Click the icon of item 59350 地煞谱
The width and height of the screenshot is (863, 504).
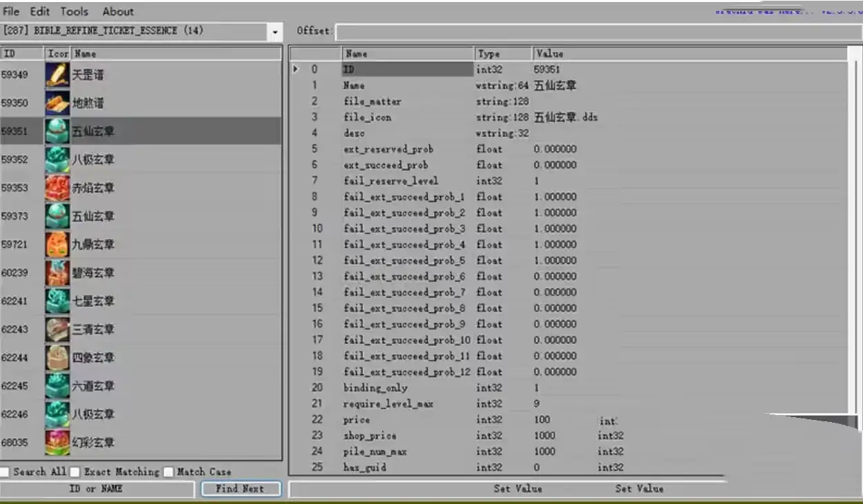click(x=57, y=103)
